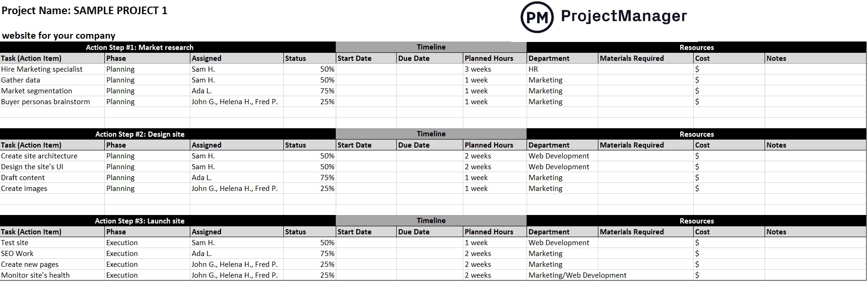Select the Project Name: SAMPLE PROJECT 1 cell
The height and width of the screenshot is (281, 868).
[x=84, y=10]
